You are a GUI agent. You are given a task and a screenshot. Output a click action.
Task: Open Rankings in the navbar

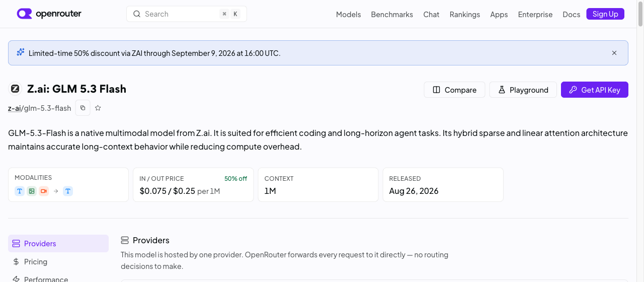465,14
